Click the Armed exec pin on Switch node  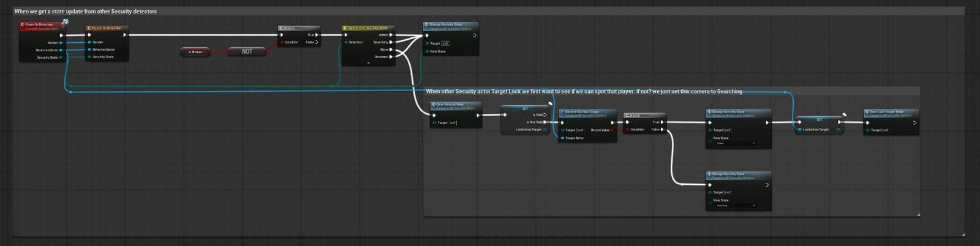(x=391, y=35)
